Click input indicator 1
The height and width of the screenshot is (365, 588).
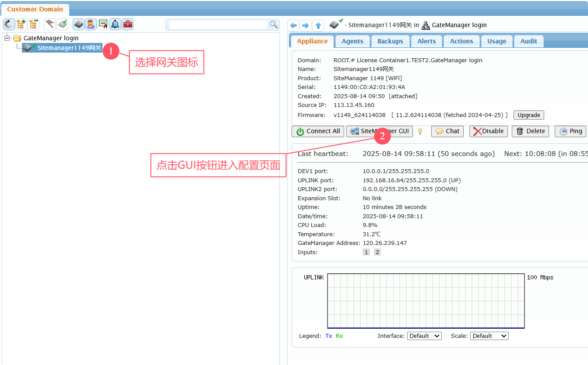366,252
